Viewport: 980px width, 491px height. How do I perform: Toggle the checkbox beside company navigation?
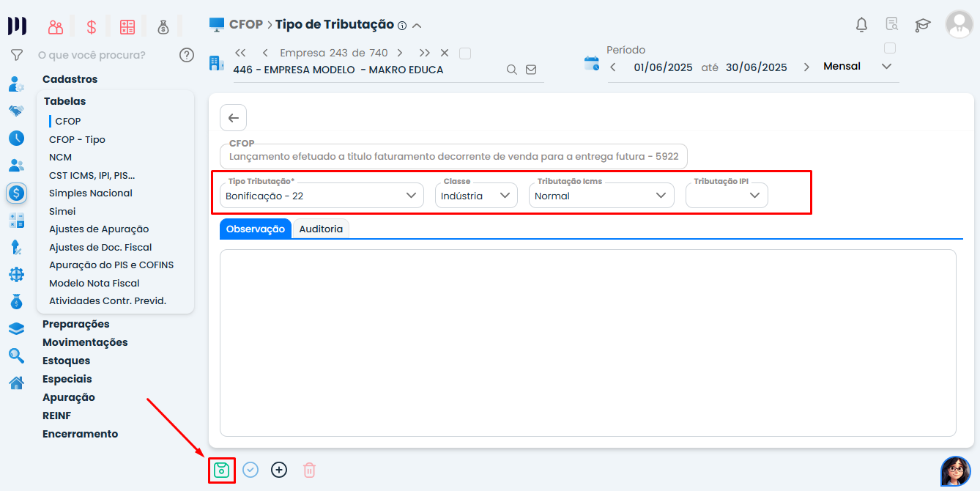(x=465, y=53)
